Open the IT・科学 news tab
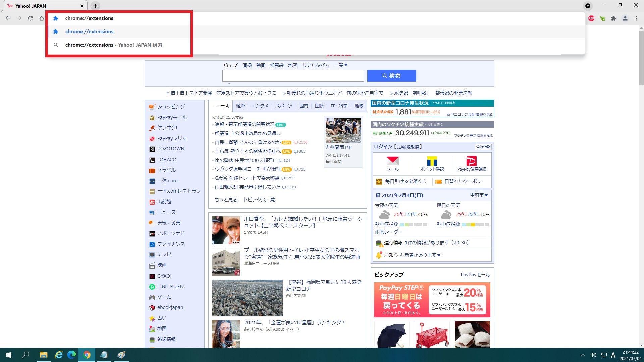 click(x=339, y=106)
